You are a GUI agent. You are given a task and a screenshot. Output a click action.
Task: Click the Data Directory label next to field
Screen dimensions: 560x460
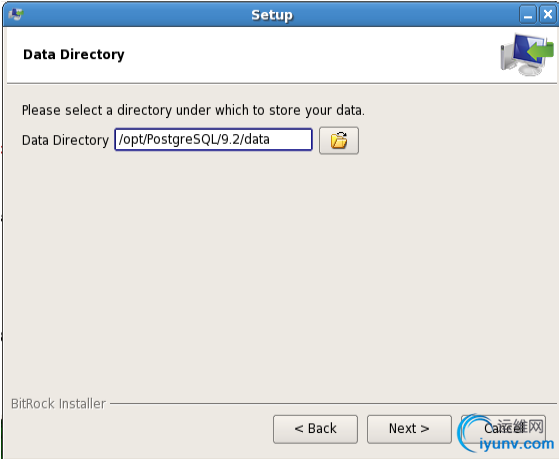tap(65, 140)
